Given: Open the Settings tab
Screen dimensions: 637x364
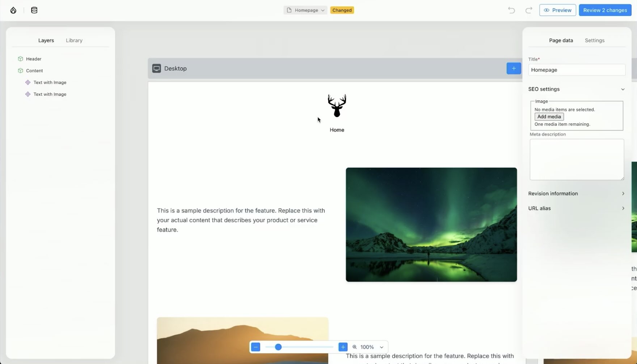Looking at the screenshot, I should (595, 40).
